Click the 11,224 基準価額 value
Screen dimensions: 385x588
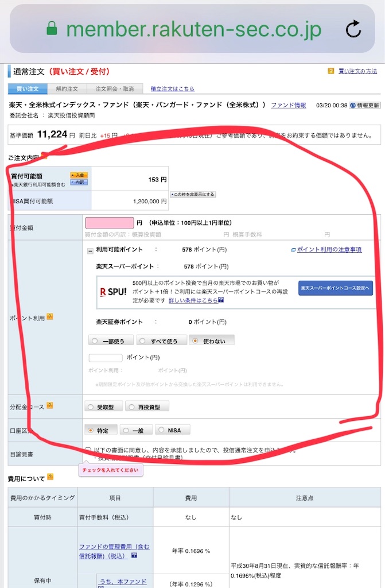(x=52, y=134)
